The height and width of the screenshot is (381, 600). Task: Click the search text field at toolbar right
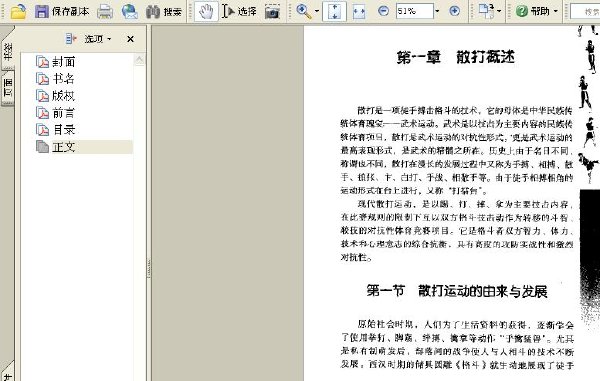(585, 11)
